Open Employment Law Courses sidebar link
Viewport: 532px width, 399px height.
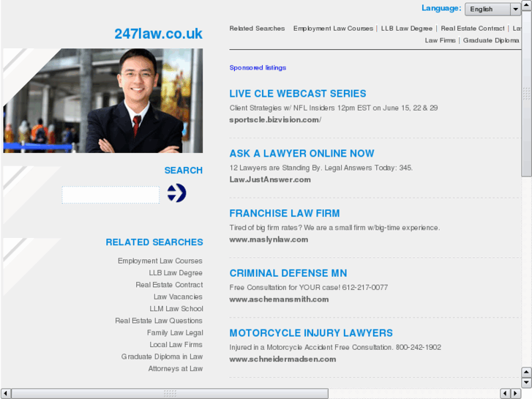160,261
